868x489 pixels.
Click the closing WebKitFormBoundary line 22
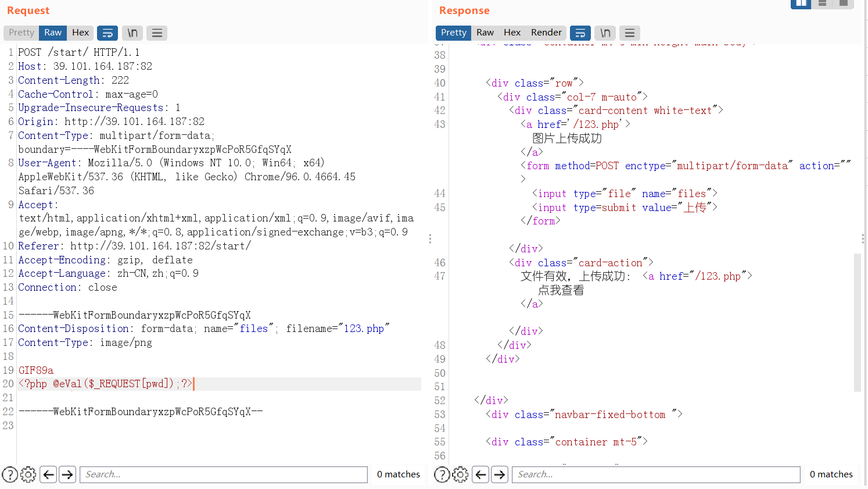[141, 412]
